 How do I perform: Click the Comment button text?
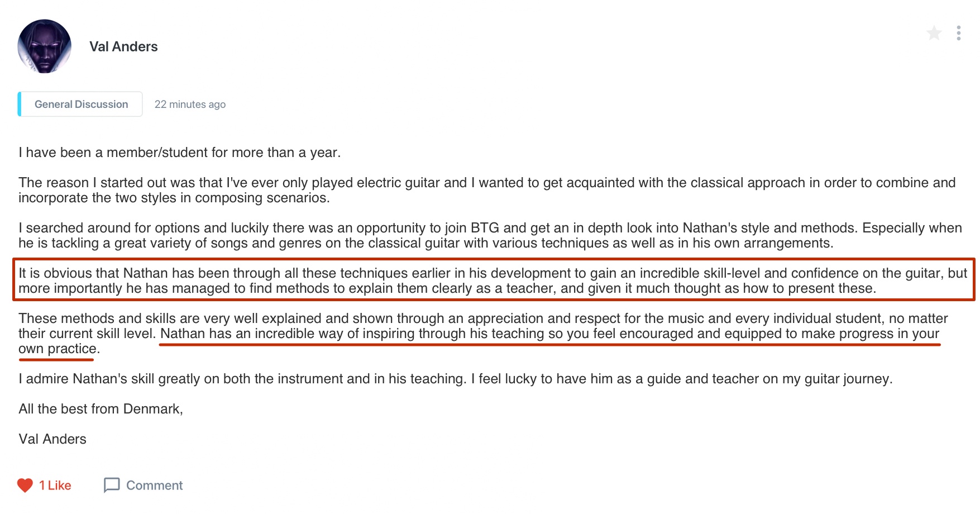click(155, 486)
